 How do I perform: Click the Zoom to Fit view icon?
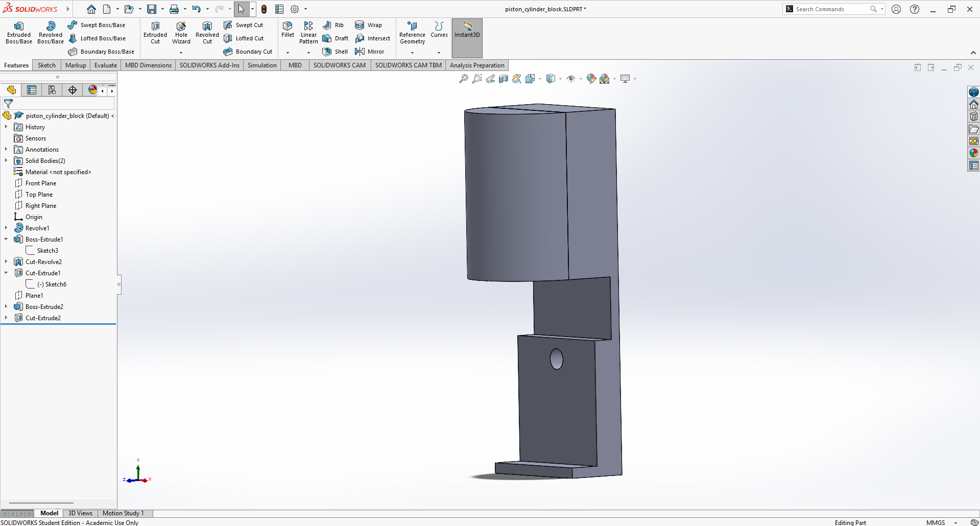(x=464, y=79)
